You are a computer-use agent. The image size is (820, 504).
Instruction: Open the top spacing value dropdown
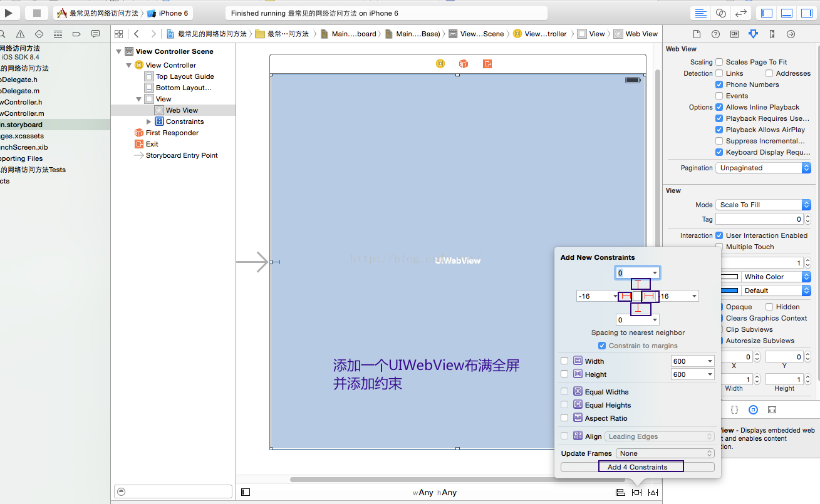(655, 273)
